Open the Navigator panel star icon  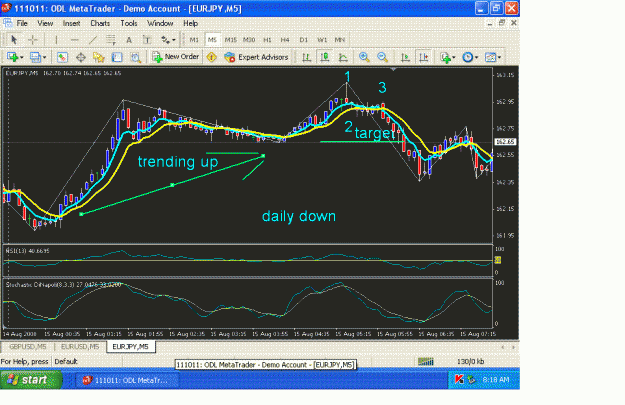click(x=98, y=57)
